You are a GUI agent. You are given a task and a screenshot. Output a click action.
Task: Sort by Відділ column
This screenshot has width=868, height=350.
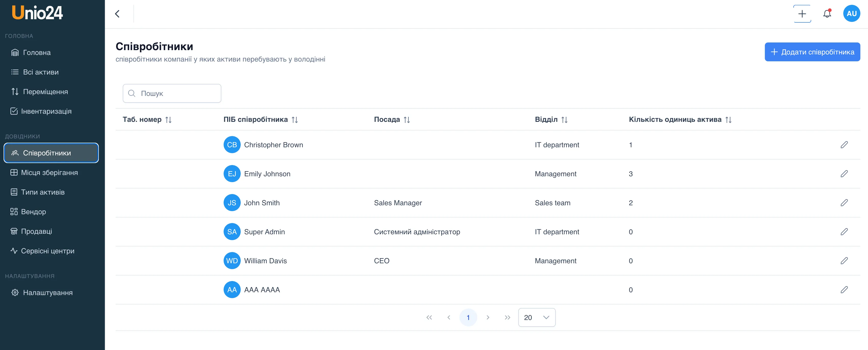coord(564,120)
